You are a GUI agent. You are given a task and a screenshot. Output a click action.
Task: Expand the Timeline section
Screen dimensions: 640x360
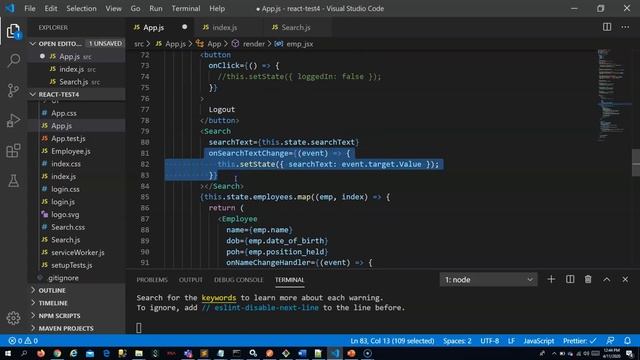(x=76, y=303)
